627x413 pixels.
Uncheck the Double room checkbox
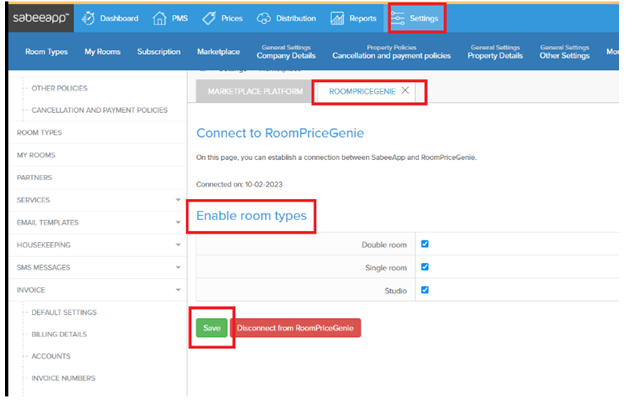tap(425, 244)
